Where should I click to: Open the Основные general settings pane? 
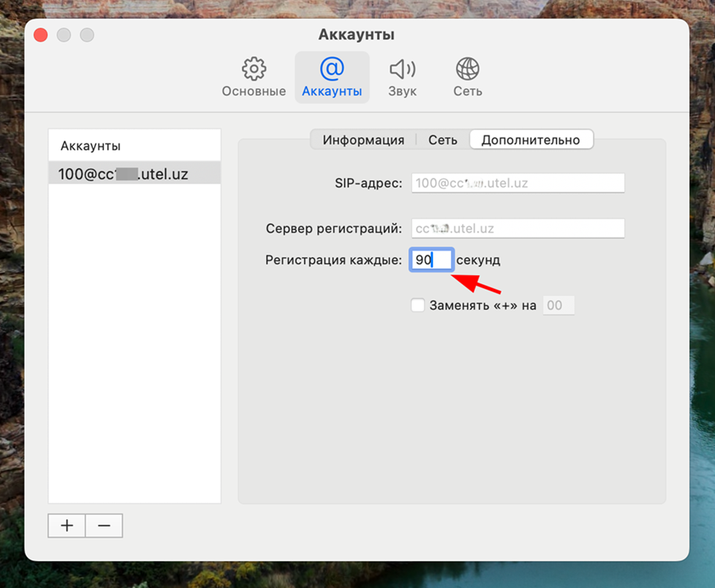coord(254,78)
